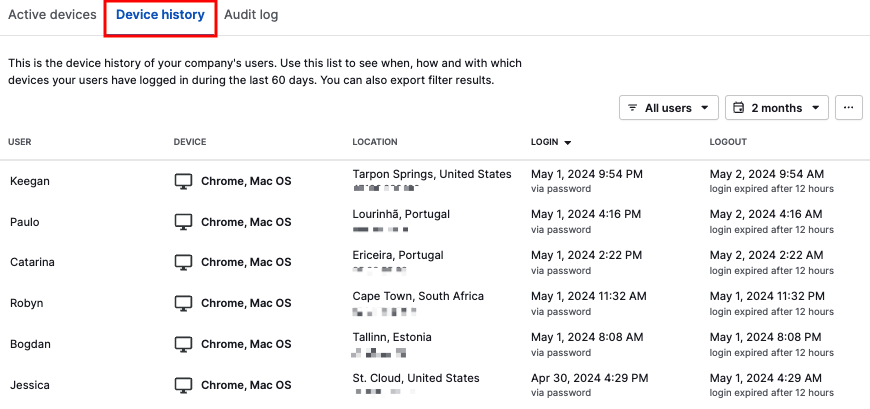Open the three-dots more options menu

tap(848, 108)
